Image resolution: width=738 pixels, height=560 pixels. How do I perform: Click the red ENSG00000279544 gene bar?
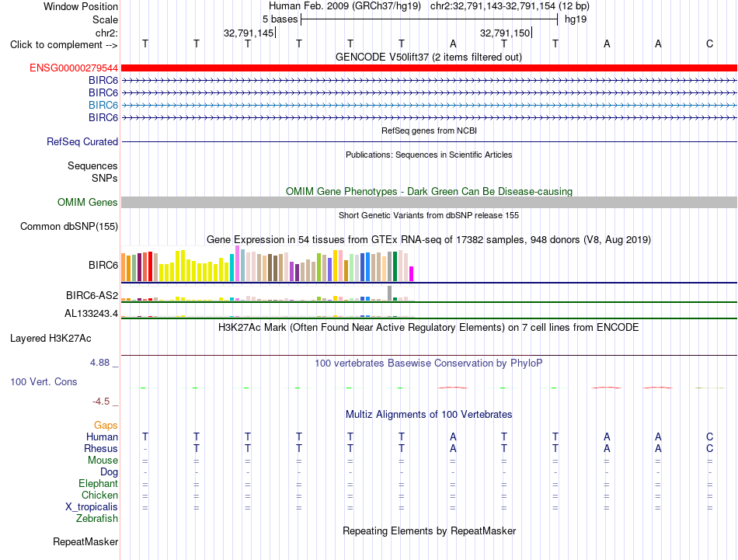point(429,68)
